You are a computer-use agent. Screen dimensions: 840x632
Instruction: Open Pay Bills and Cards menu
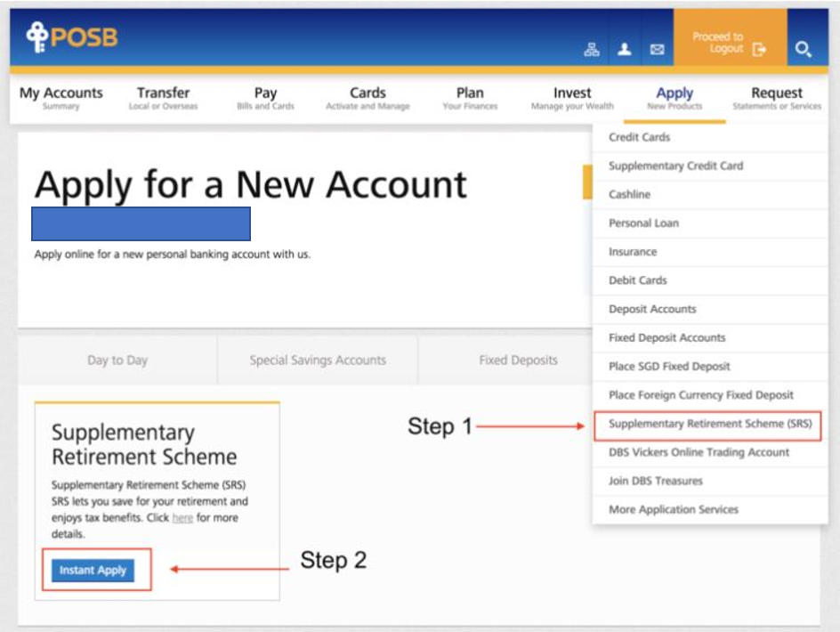266,98
